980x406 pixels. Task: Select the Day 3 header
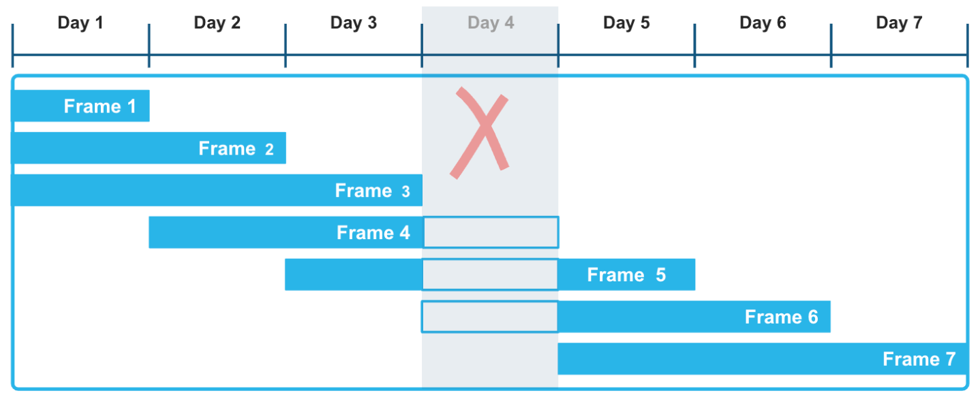point(353,23)
